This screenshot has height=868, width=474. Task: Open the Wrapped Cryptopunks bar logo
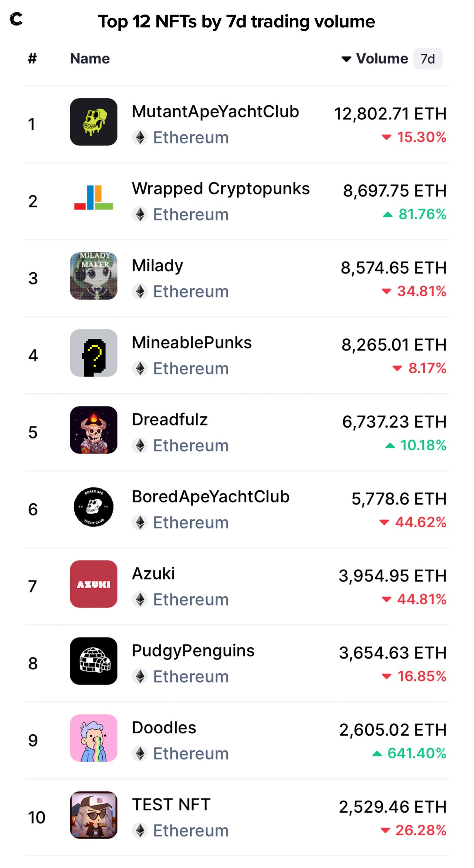[94, 199]
